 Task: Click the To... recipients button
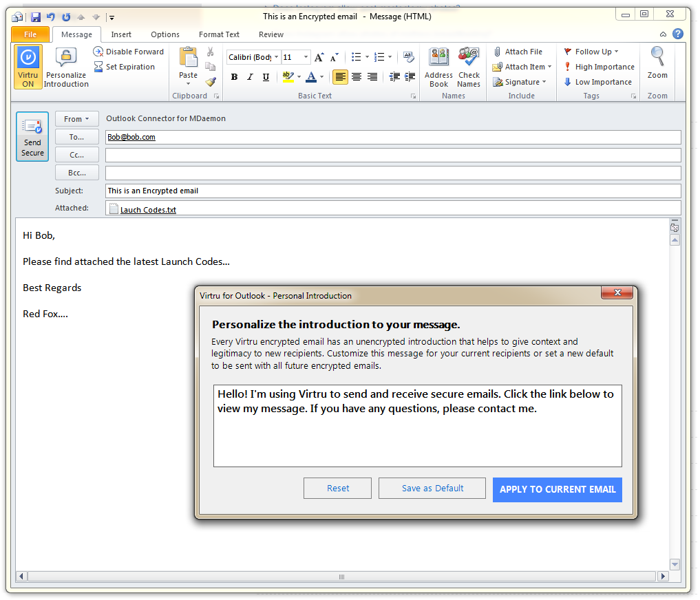click(77, 137)
